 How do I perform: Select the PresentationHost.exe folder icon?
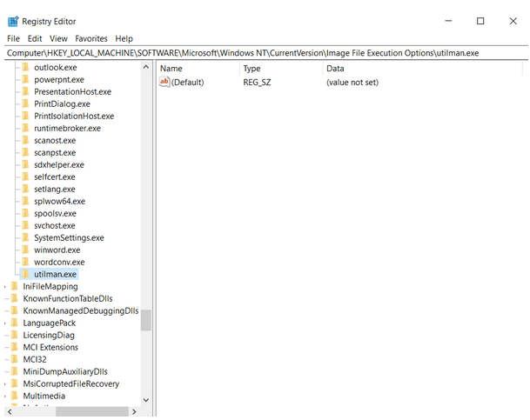click(x=25, y=91)
